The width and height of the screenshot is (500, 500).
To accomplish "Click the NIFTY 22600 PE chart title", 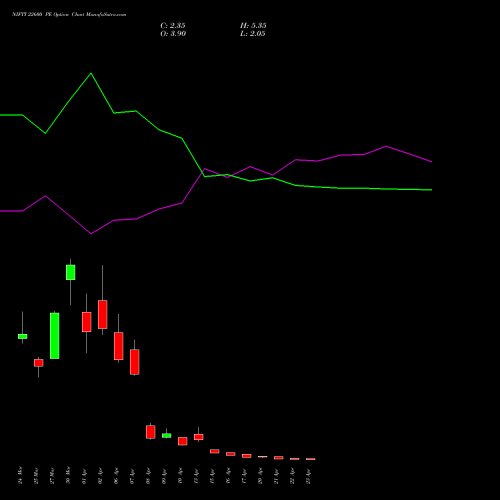I will pos(69,15).
